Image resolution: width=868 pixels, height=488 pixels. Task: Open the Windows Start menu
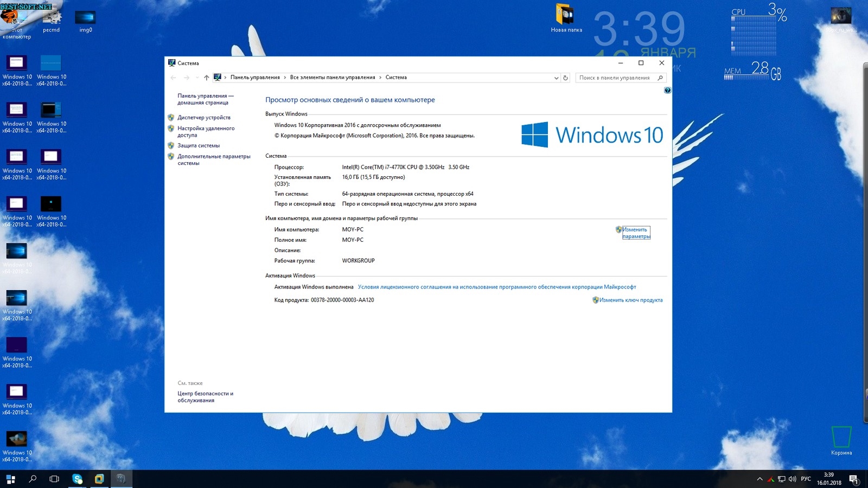click(x=10, y=479)
